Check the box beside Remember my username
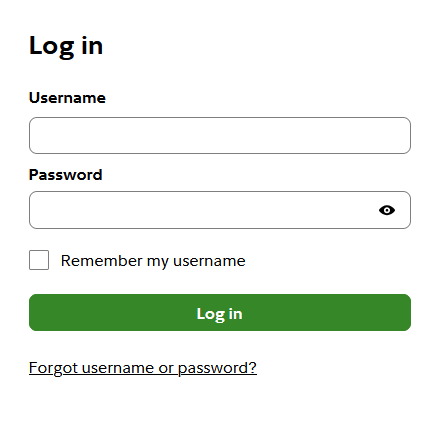Image resolution: width=441 pixels, height=424 pixels. pos(39,260)
